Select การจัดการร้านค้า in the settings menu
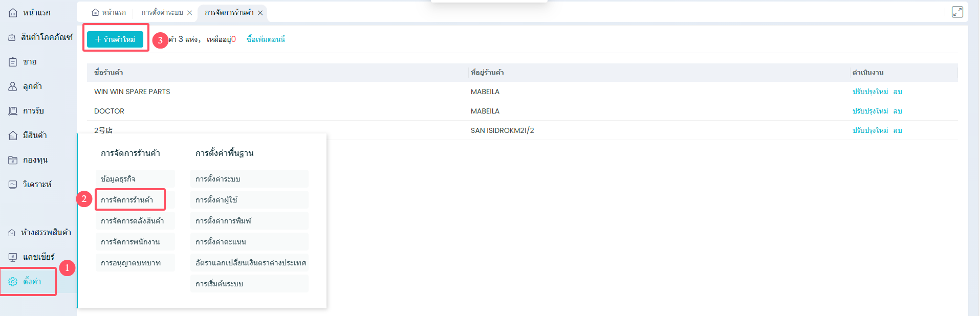 pos(127,200)
